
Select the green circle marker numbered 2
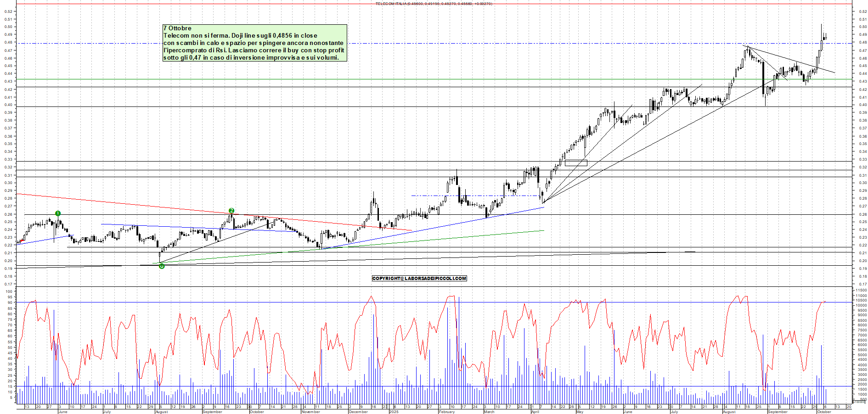tap(231, 211)
